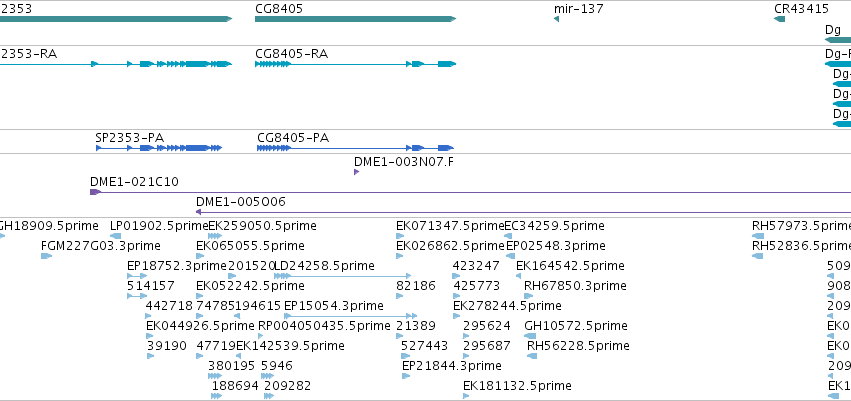Select the LD24258.5prime spliced EST line
851x401 pixels.
[342, 276]
